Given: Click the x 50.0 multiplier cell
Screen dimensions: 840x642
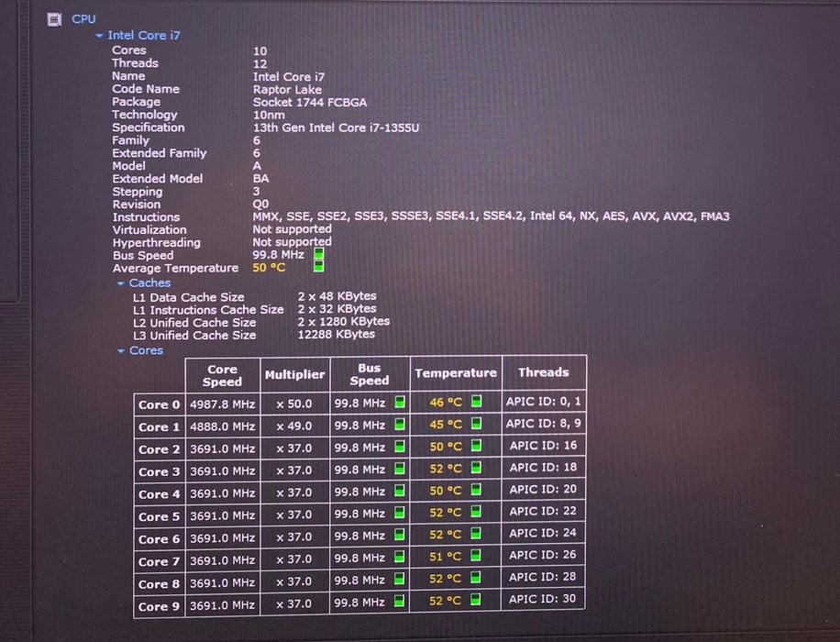Looking at the screenshot, I should click(x=294, y=404).
